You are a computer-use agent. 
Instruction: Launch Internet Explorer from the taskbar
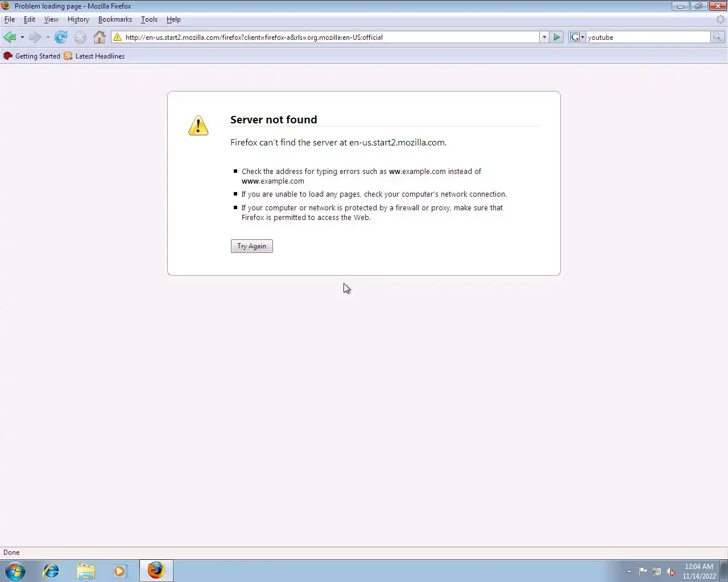click(x=51, y=571)
